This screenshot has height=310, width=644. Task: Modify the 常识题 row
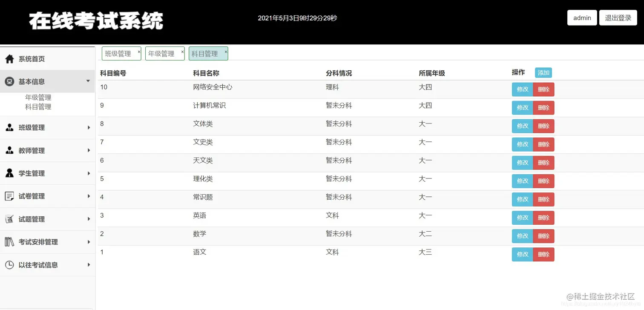pos(523,199)
